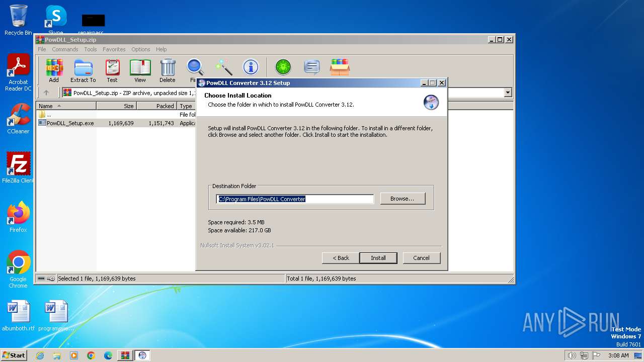This screenshot has height=362, width=644.
Task: Click the volume speaker tray icon
Action: (572, 355)
